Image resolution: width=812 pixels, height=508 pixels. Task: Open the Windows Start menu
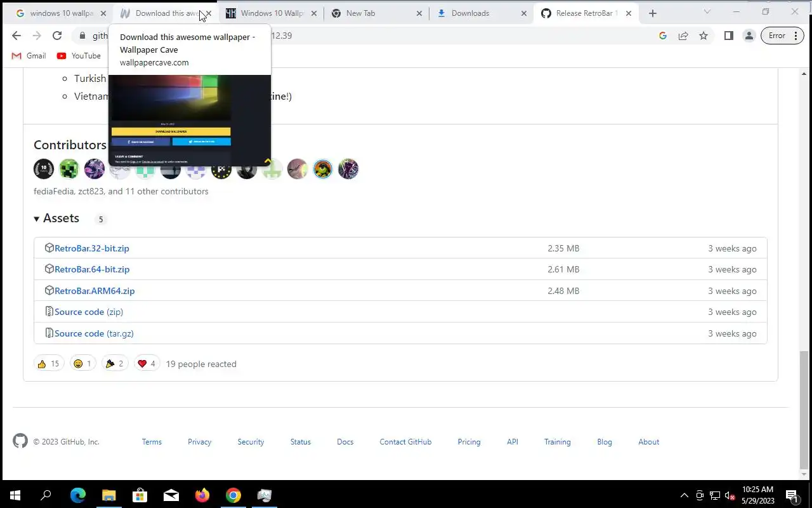point(15,495)
